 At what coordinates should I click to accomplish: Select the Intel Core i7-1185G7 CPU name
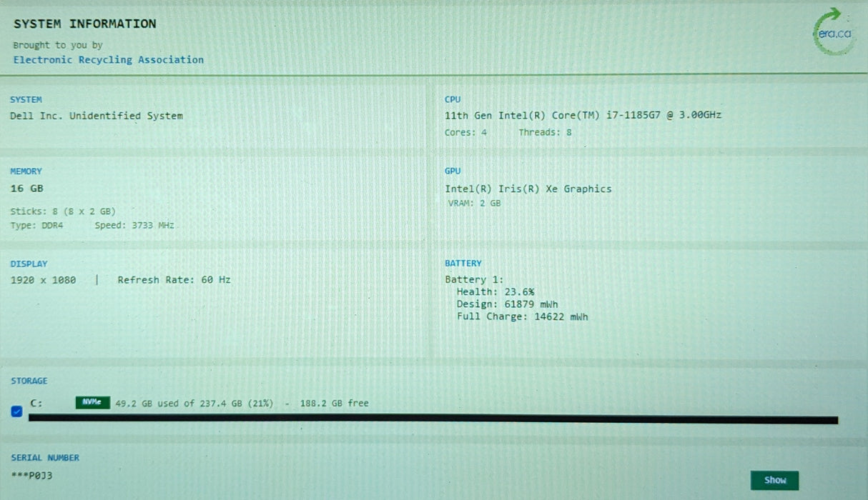point(583,115)
